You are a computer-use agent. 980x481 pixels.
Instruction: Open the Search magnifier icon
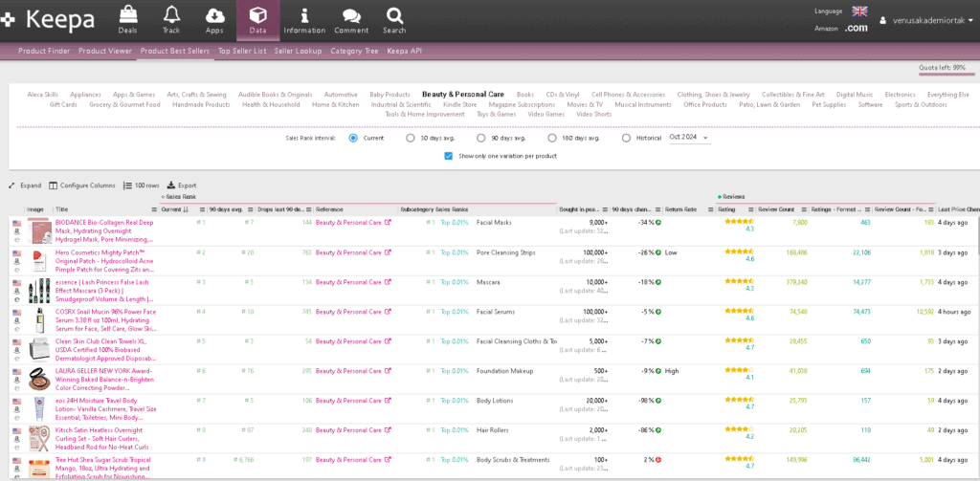[x=394, y=15]
